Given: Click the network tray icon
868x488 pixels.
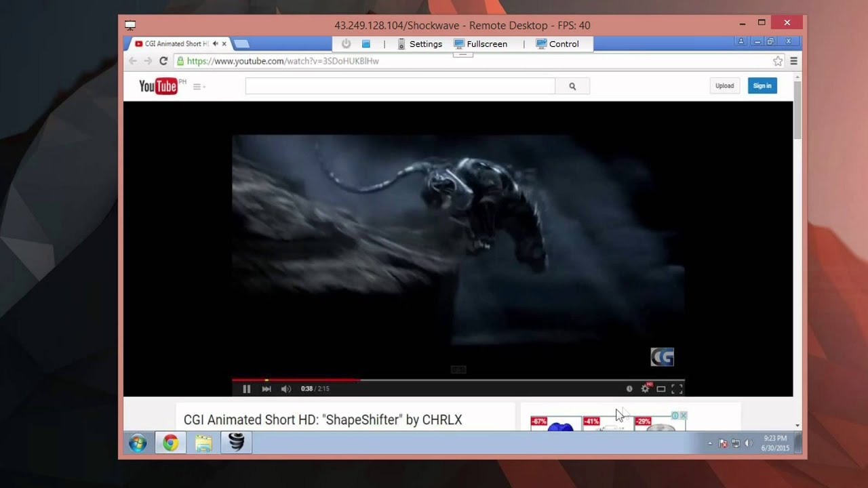Looking at the screenshot, I should pyautogui.click(x=736, y=443).
